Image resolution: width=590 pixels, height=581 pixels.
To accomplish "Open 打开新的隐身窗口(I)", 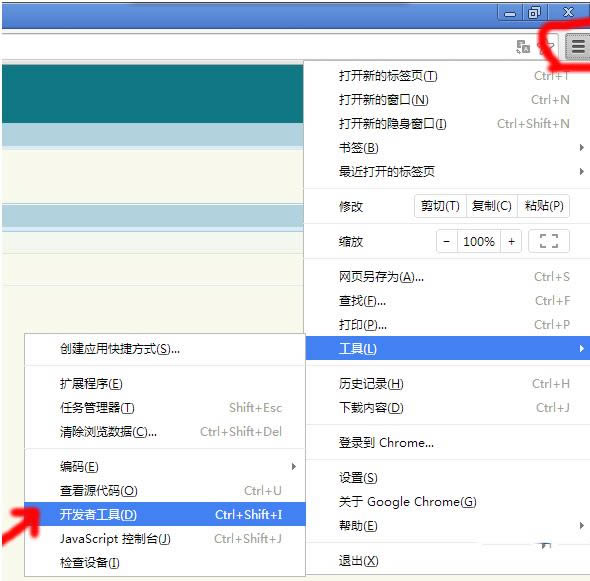I will (x=446, y=124).
